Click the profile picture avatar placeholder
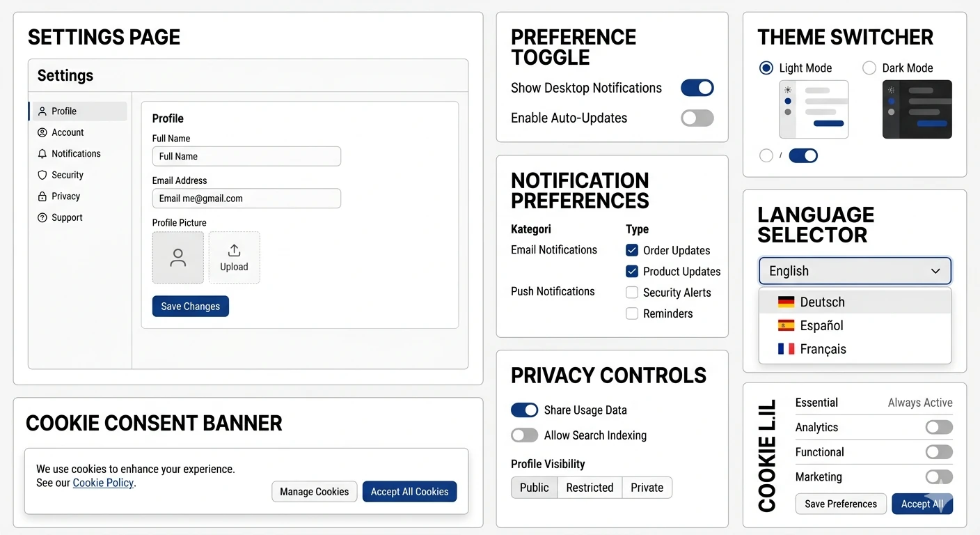Image resolution: width=980 pixels, height=535 pixels. pos(178,258)
